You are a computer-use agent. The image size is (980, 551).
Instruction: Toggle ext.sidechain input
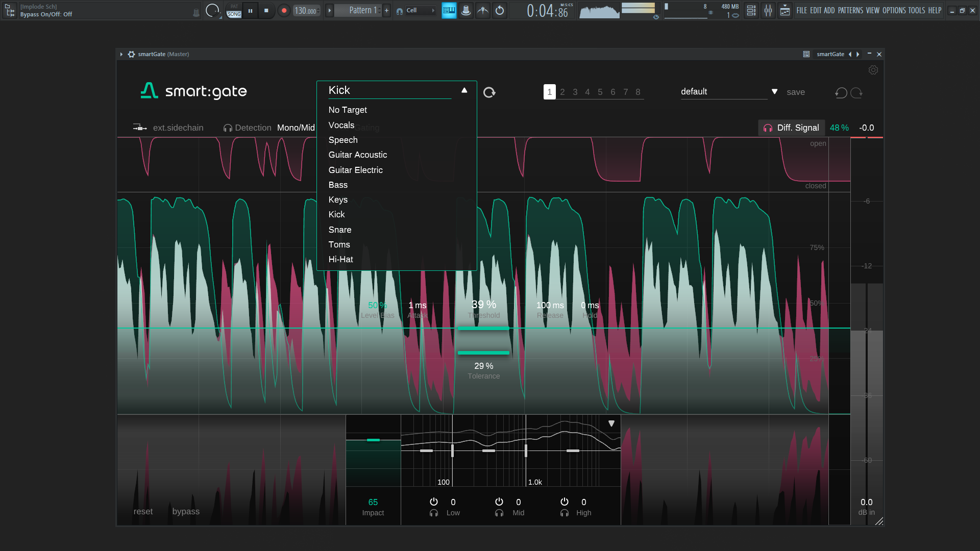click(x=168, y=128)
